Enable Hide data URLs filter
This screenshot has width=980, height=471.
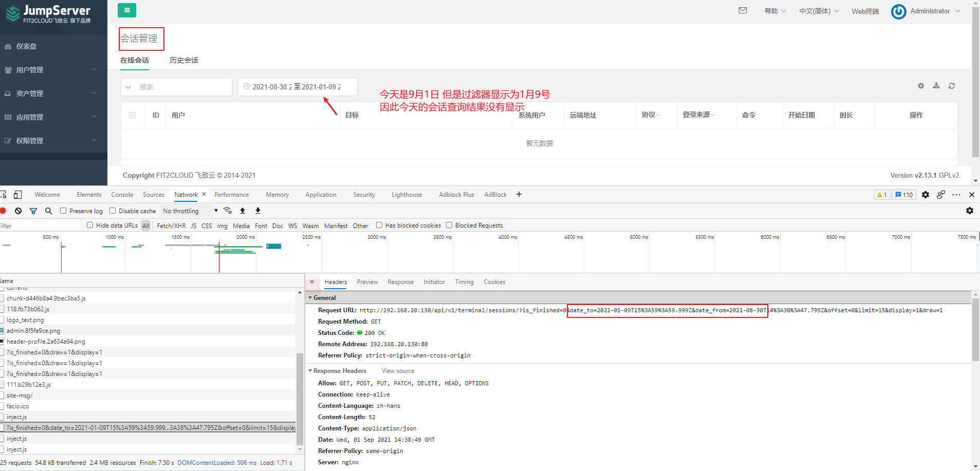pyautogui.click(x=89, y=225)
